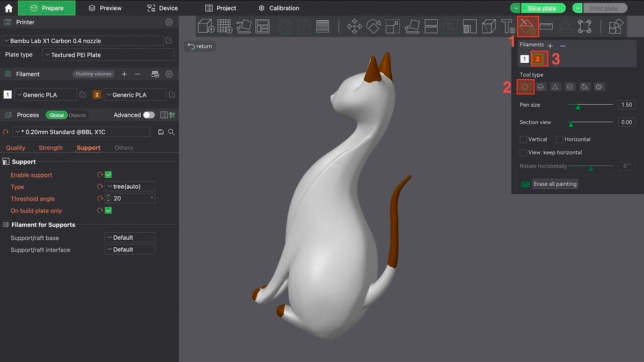Open the Assembly view puzzle icon
Image resolution: width=644 pixels, height=362 pixels.
[617, 26]
